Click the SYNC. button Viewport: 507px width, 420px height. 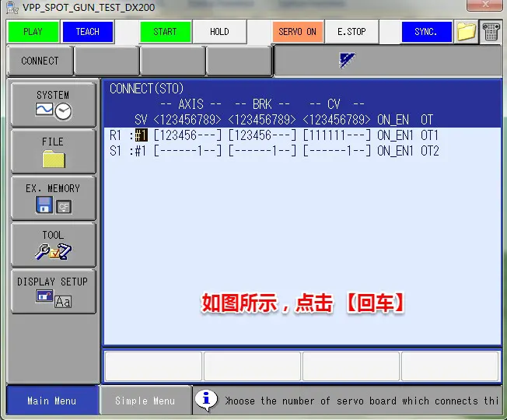426,32
